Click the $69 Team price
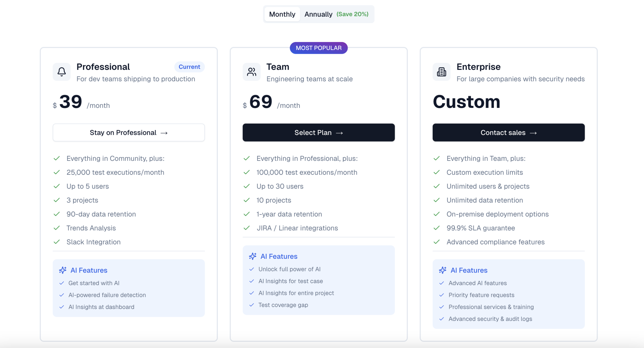The height and width of the screenshot is (348, 644). 261,102
